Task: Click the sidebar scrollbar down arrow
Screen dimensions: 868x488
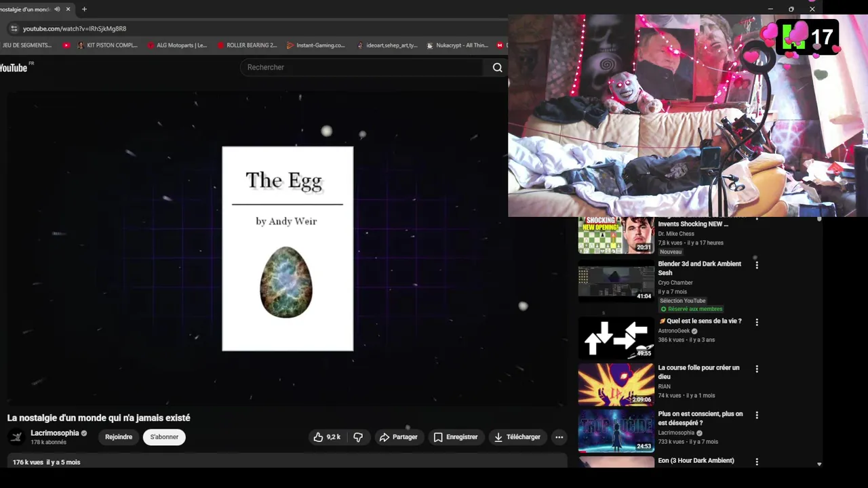Action: (819, 464)
